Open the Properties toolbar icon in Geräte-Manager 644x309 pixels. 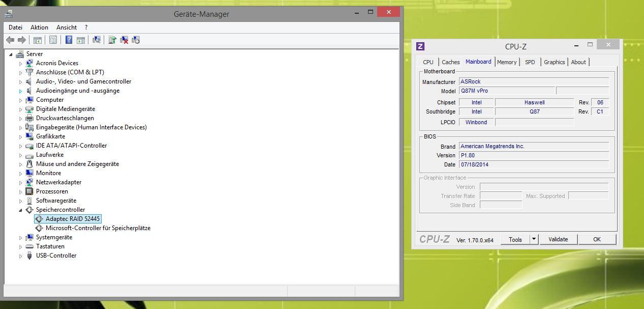[x=53, y=40]
